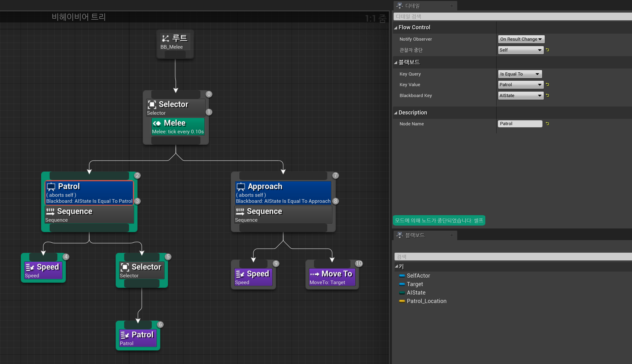Click the Approach decorator icon
Viewport: 632px width, 364px height.
241,187
